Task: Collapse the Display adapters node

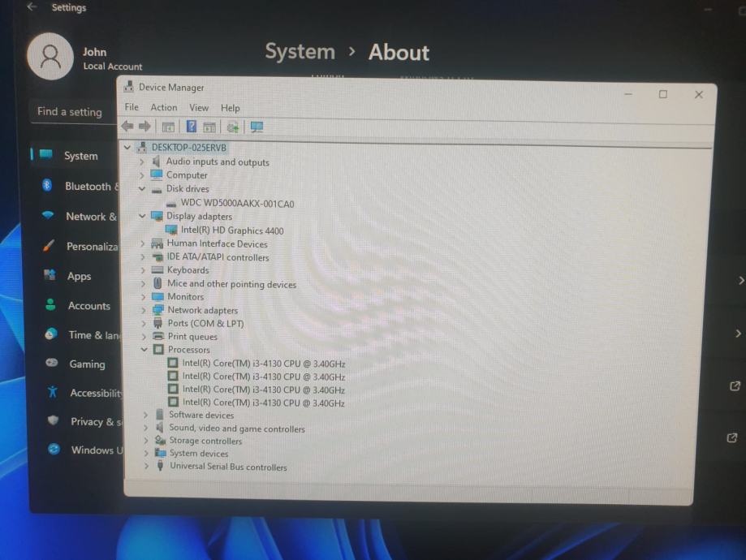Action: pos(142,216)
